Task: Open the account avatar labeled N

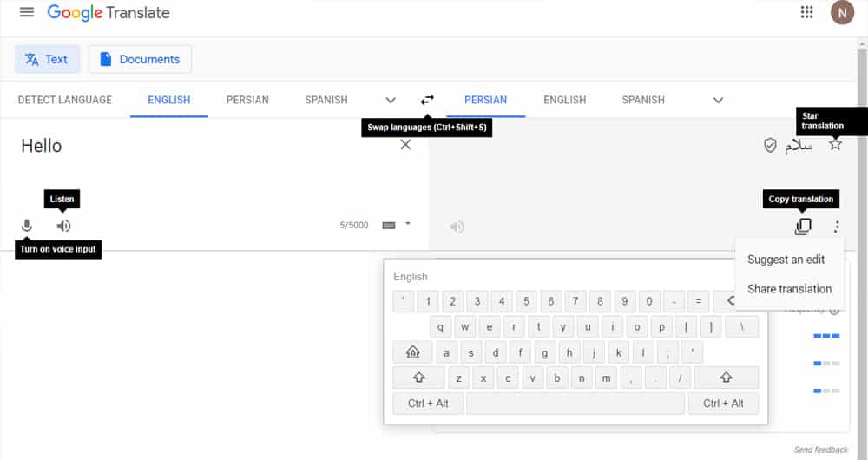Action: coord(842,13)
